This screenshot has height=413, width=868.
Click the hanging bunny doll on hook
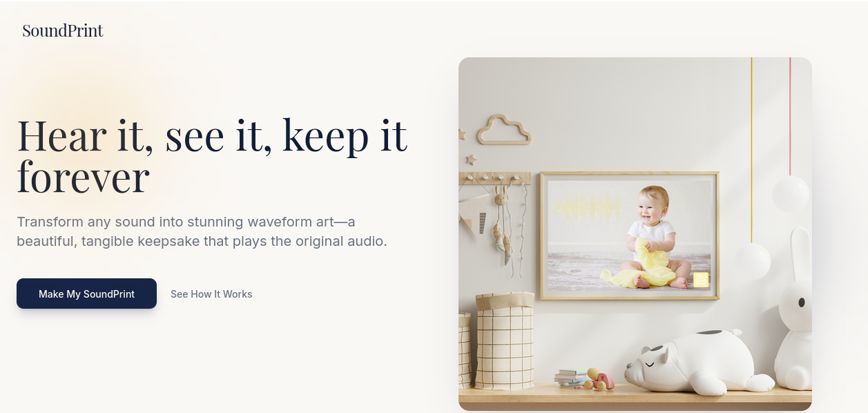click(x=501, y=221)
